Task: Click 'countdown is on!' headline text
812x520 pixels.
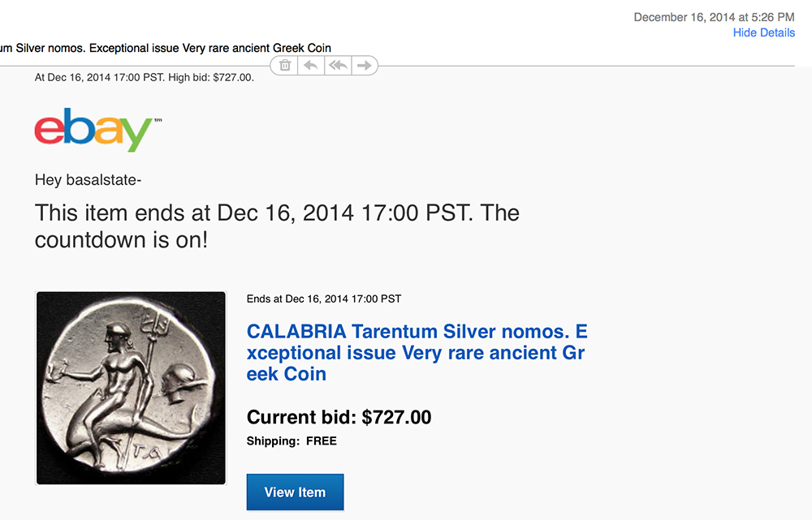Action: pyautogui.click(x=121, y=240)
